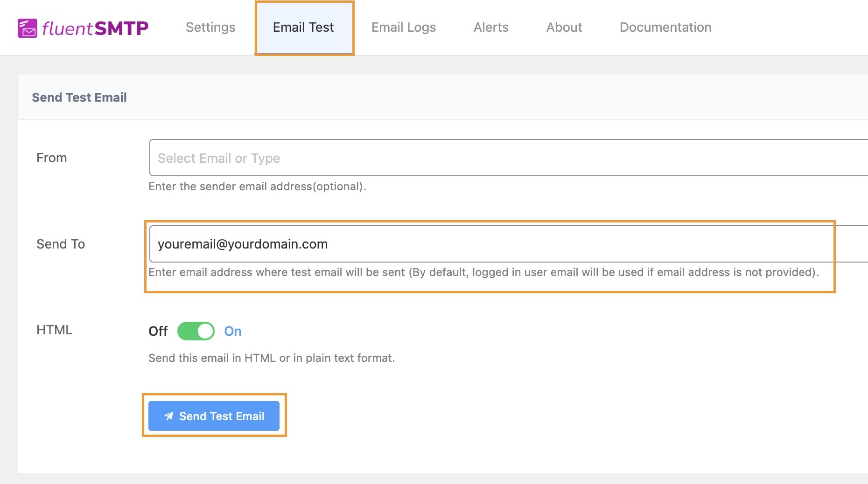Screen dimensions: 868x484
Task: Click the 'HTML' field label
Action: coord(55,330)
